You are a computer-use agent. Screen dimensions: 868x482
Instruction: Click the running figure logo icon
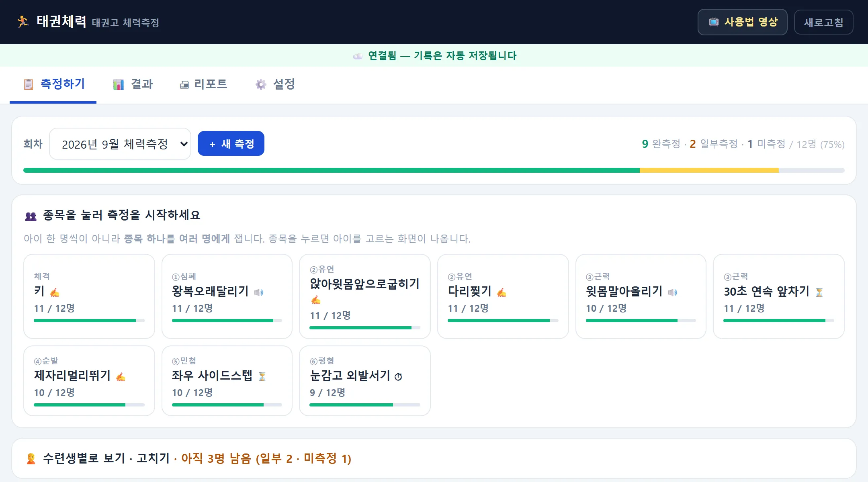(23, 22)
